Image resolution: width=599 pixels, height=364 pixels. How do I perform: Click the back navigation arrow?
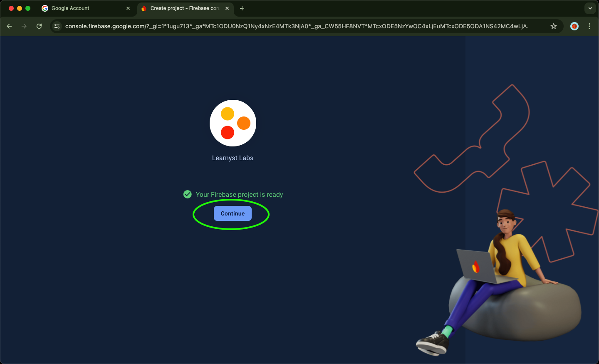(x=9, y=26)
